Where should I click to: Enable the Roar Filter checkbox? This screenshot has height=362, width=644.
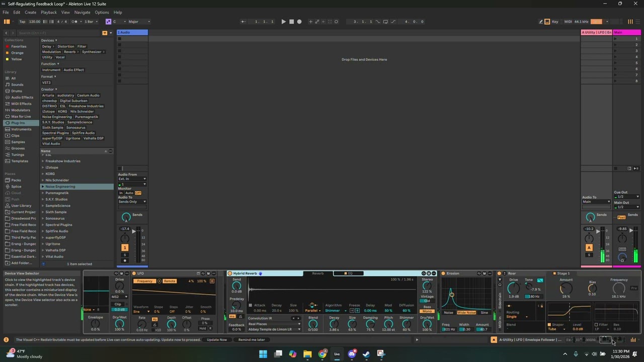click(x=597, y=325)
